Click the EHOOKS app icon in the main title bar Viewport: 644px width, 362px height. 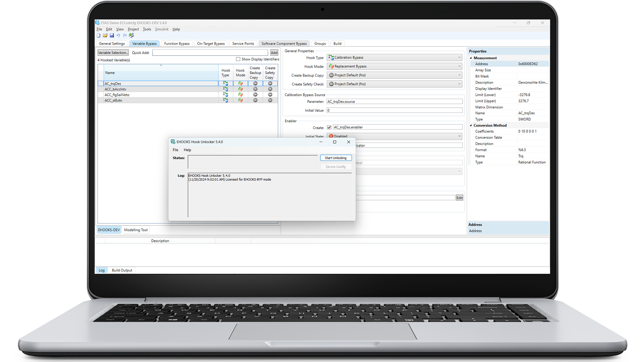(x=97, y=23)
